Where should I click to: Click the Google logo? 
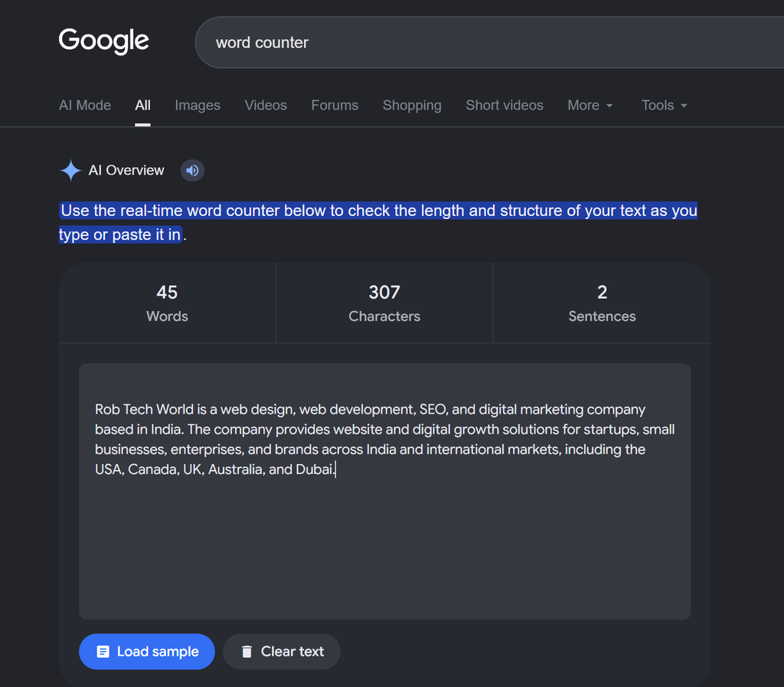(x=103, y=41)
